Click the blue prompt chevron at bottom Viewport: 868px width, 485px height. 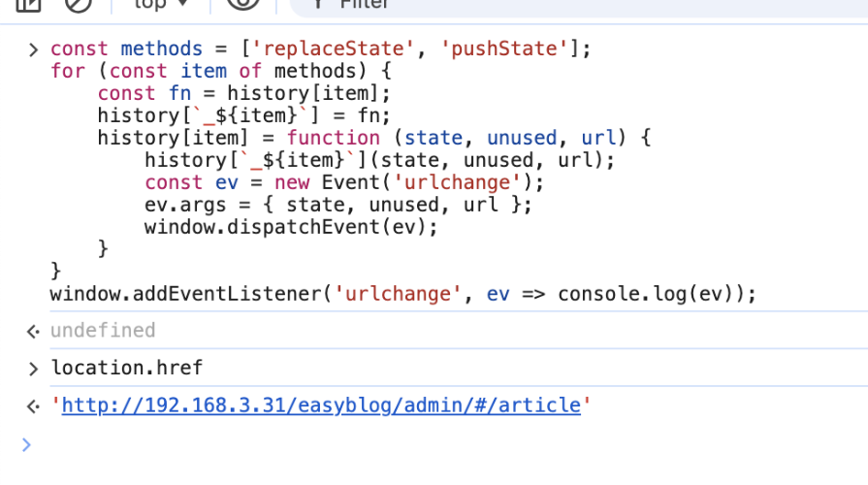click(x=27, y=444)
